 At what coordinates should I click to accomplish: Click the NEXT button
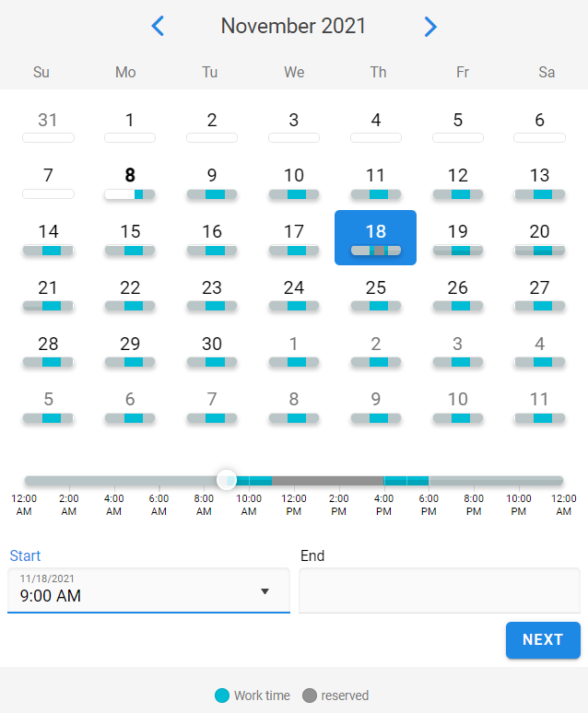point(543,640)
